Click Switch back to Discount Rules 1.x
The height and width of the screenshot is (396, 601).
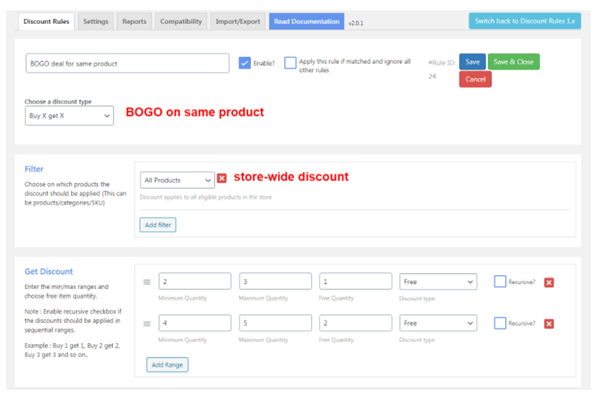pos(525,21)
